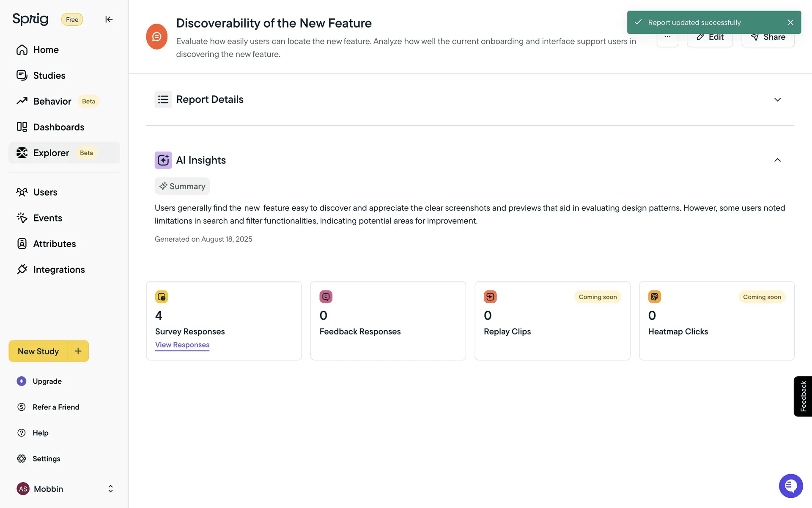
Task: Click the Survey Responses yellow icon
Action: (x=162, y=297)
